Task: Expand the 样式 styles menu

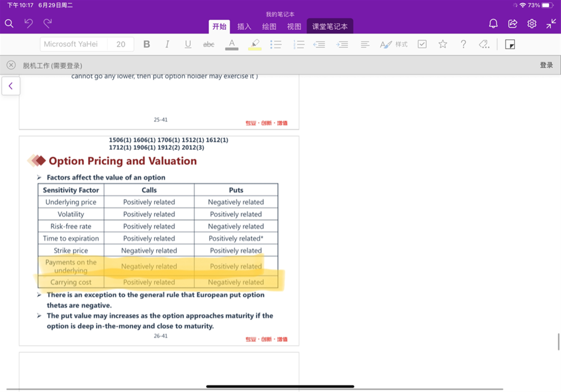Action: pos(394,44)
